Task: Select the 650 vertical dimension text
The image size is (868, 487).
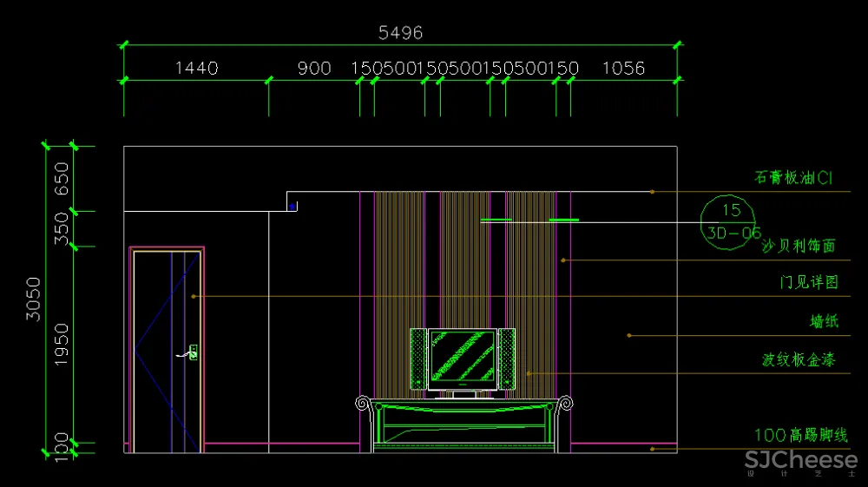Action: (62, 179)
